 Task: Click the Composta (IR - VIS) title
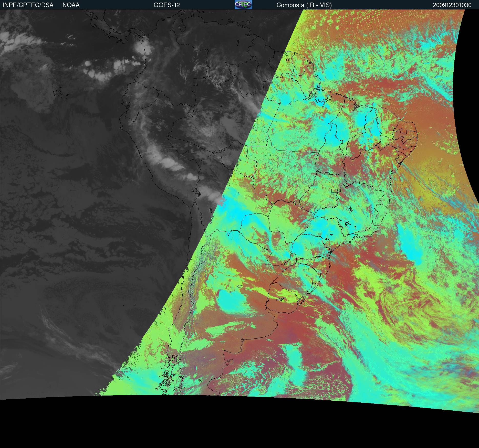304,5
